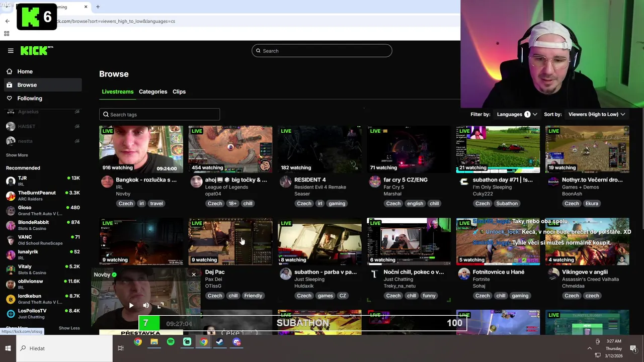Open oblivionsw channel avatar
Image resolution: width=644 pixels, height=362 pixels.
tap(11, 284)
